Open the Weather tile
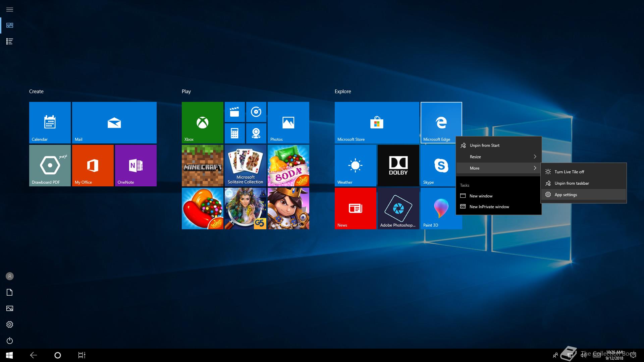The image size is (644, 362). coord(356,166)
